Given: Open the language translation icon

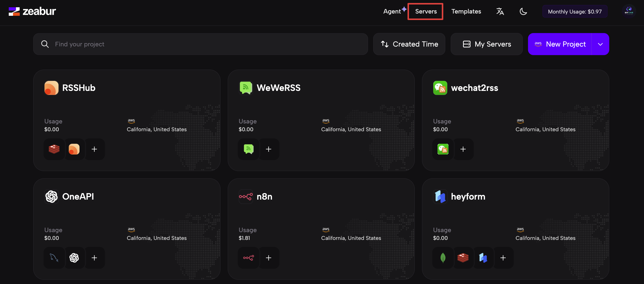Looking at the screenshot, I should (500, 11).
